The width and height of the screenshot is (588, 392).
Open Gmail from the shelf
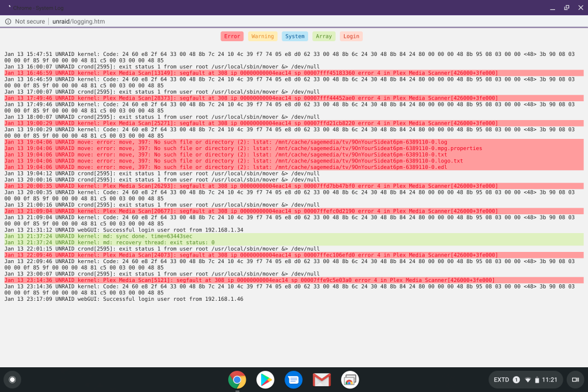click(322, 380)
